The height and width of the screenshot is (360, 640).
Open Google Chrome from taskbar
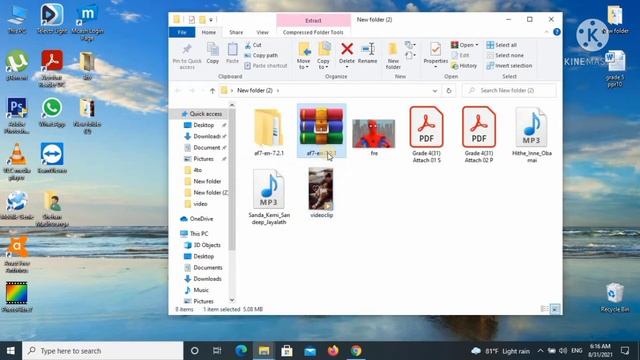pos(356,351)
